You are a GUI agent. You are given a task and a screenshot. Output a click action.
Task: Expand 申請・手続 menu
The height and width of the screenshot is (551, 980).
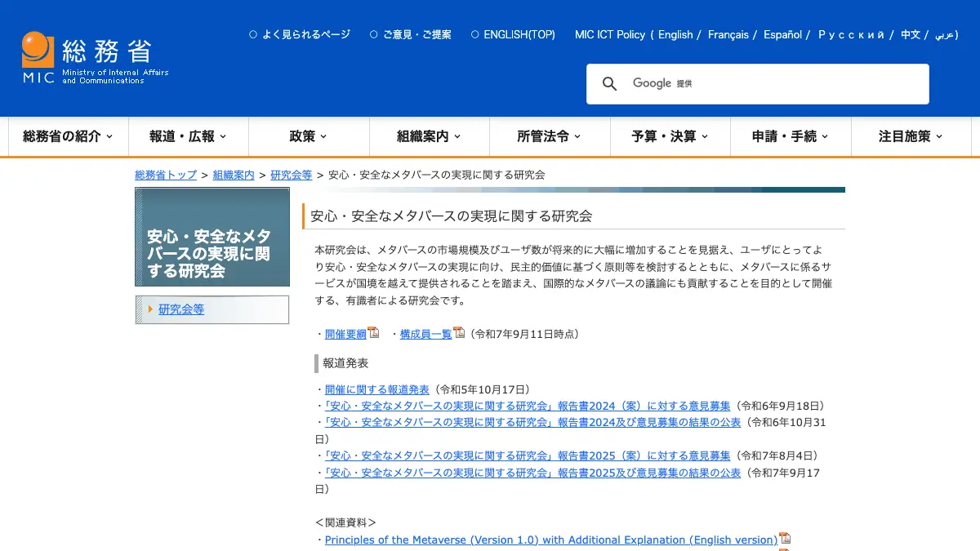tap(791, 136)
